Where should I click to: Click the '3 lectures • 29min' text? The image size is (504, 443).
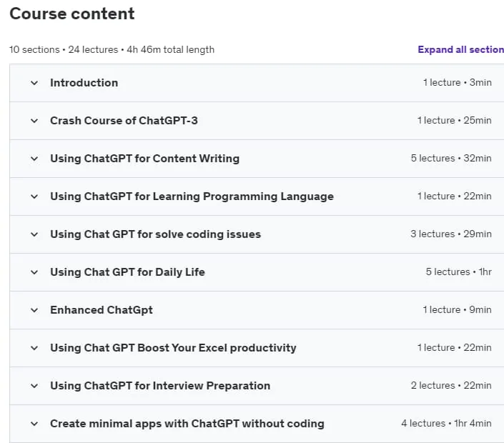pyautogui.click(x=451, y=234)
